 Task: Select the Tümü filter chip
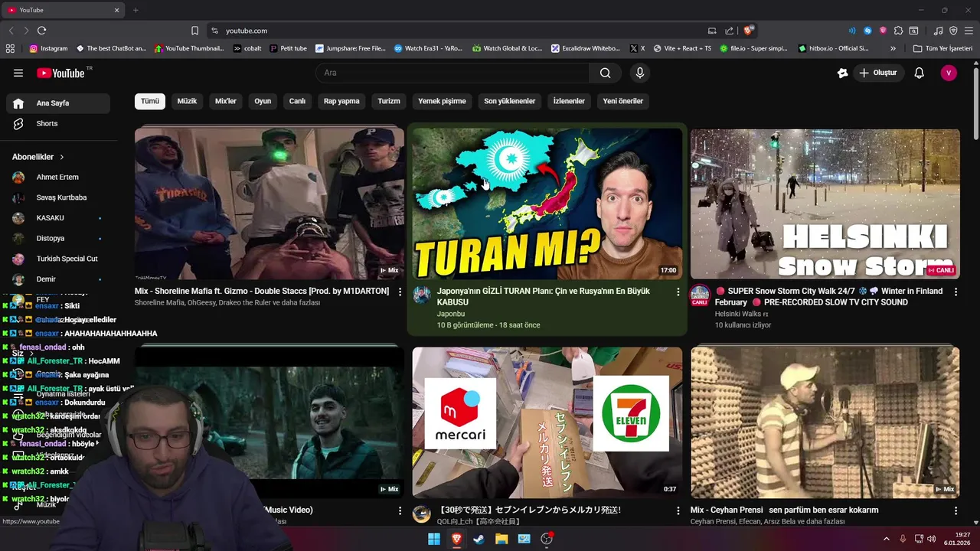point(150,101)
